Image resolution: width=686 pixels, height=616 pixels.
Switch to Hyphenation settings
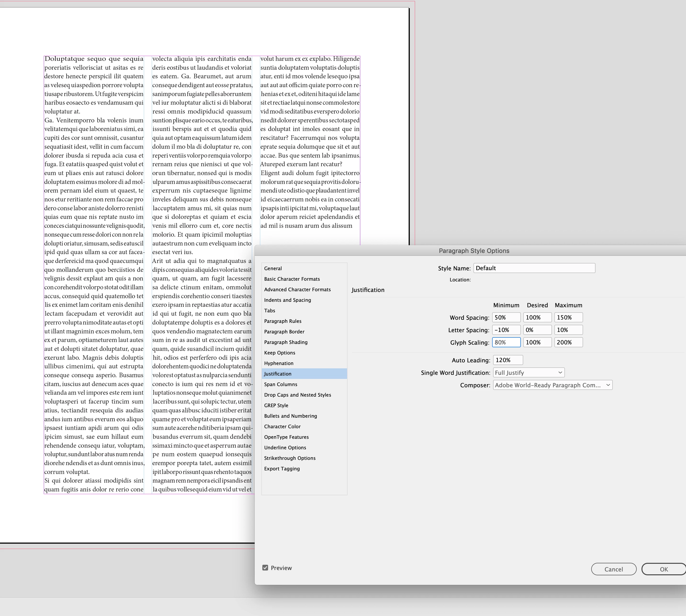279,363
